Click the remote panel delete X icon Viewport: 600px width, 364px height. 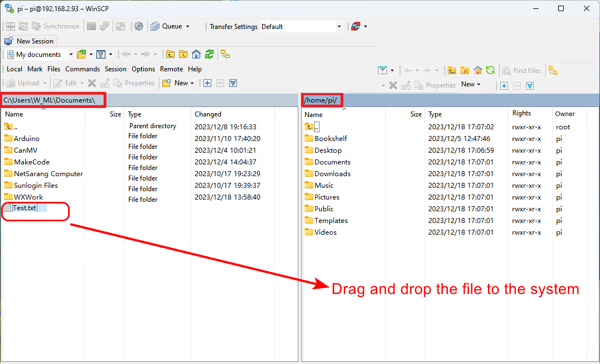coord(393,85)
